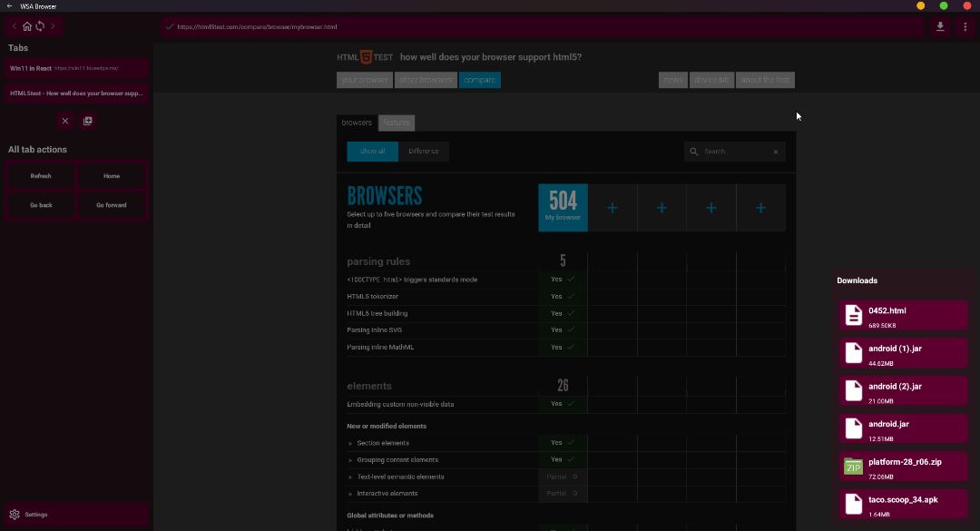The height and width of the screenshot is (531, 980).
Task: Click the green maximize window button
Action: [944, 5]
